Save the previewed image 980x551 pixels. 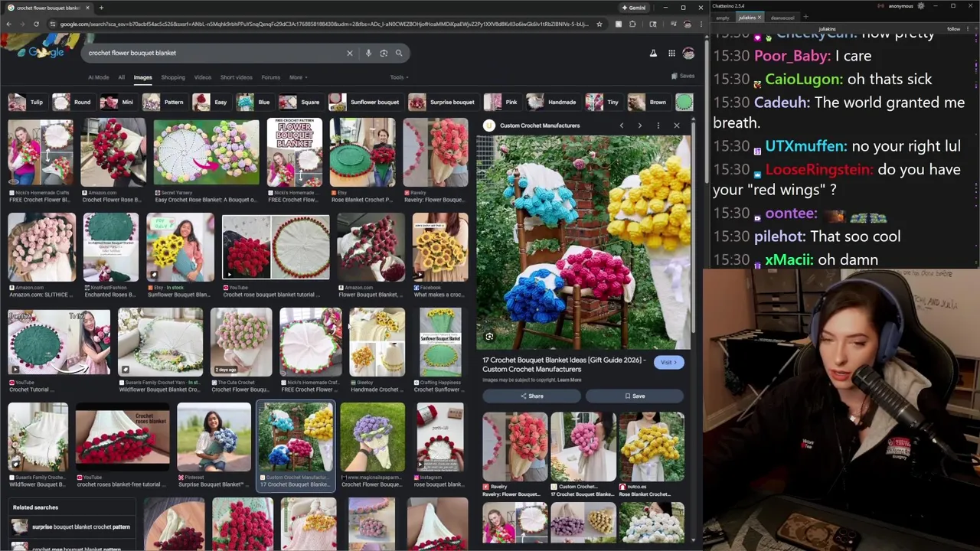click(x=635, y=396)
